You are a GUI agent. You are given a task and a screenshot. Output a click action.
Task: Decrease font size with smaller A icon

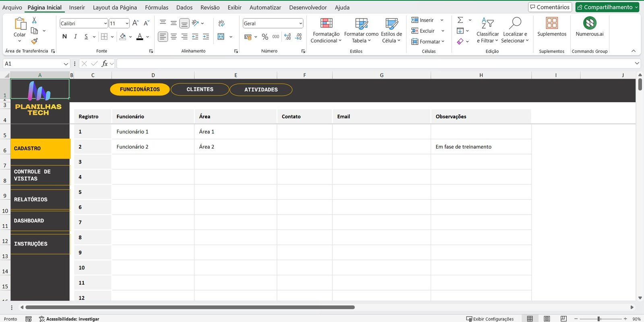(147, 23)
